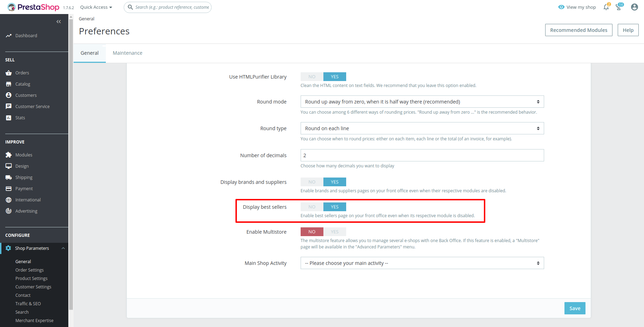Click the Customers person icon
This screenshot has height=327, width=644.
point(9,95)
